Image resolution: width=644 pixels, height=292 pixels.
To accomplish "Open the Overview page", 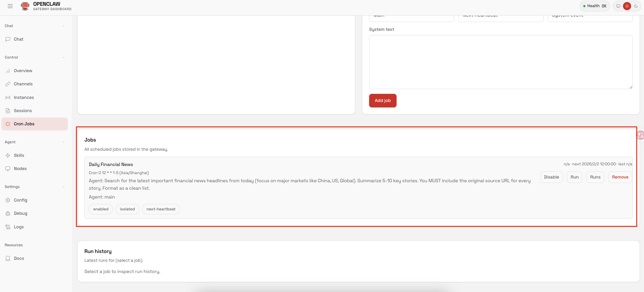I will tap(23, 71).
